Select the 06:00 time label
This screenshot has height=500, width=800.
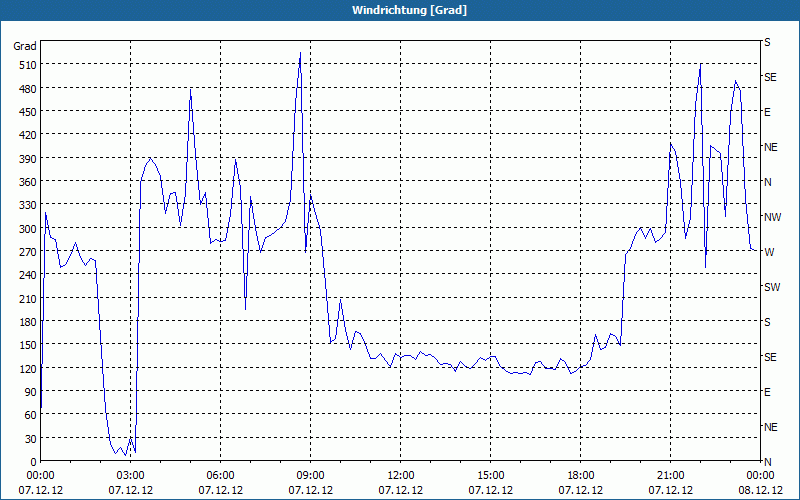[220, 476]
